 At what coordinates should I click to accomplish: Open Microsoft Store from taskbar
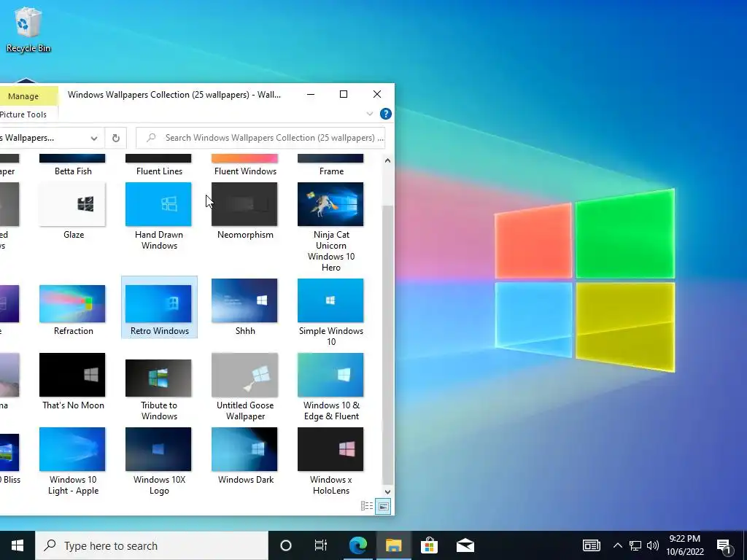(x=429, y=545)
